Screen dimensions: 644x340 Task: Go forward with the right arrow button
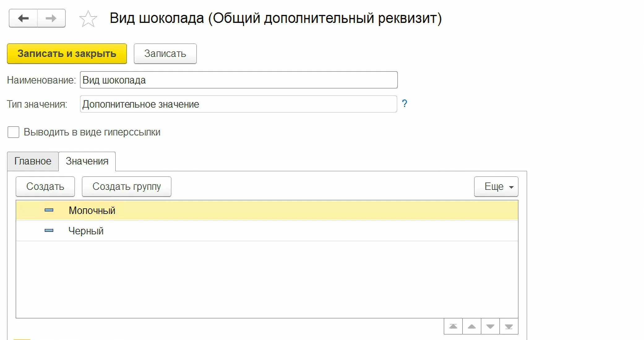(x=51, y=18)
